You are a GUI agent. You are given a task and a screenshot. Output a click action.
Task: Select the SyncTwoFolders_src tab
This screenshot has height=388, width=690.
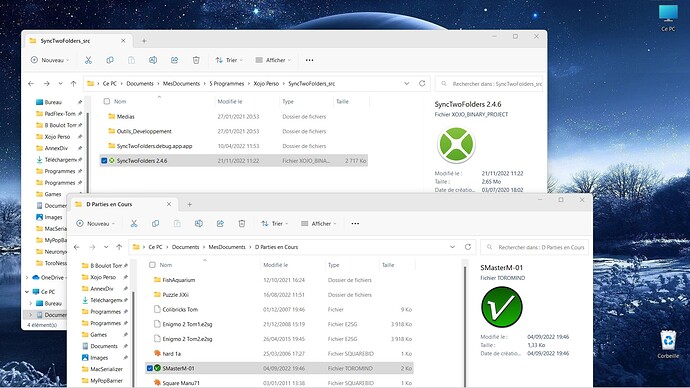(77, 41)
